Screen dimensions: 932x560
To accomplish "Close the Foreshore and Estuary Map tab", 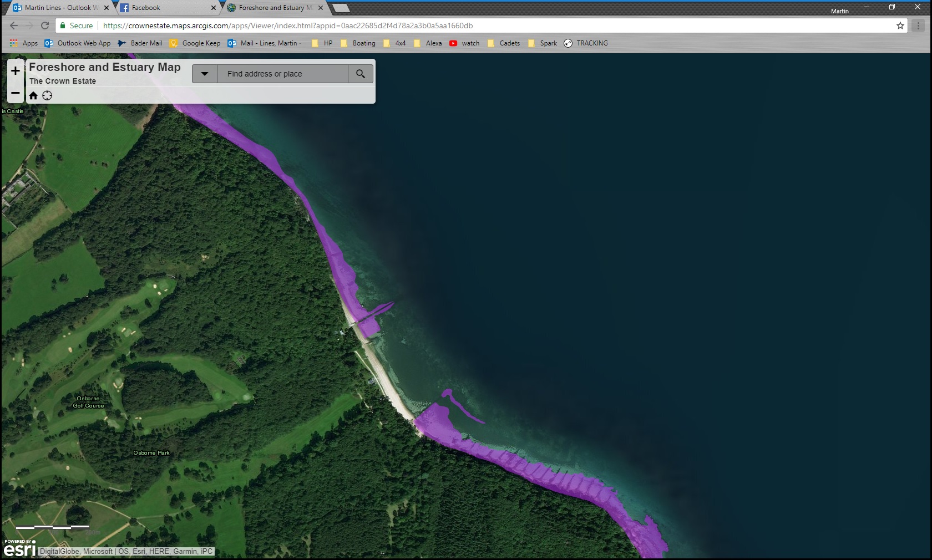I will click(x=321, y=8).
